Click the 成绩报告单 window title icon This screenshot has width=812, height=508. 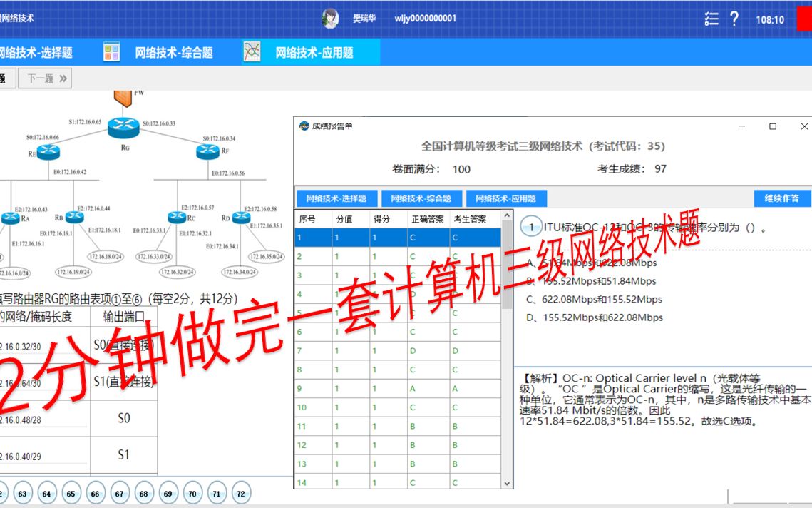[303, 126]
